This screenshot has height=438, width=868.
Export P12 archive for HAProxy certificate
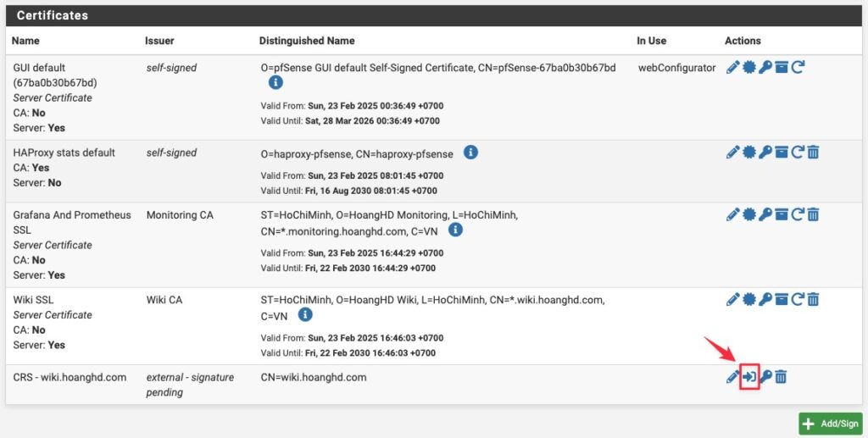point(781,152)
